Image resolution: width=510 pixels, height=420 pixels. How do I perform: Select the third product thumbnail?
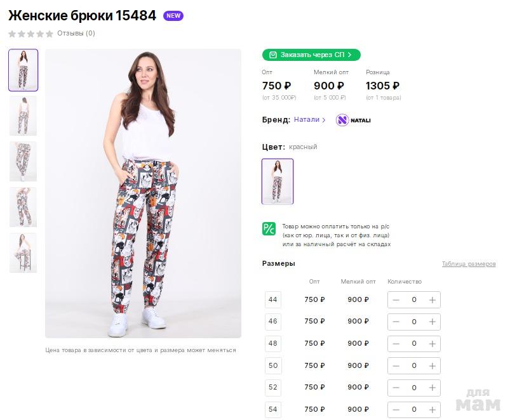23,162
